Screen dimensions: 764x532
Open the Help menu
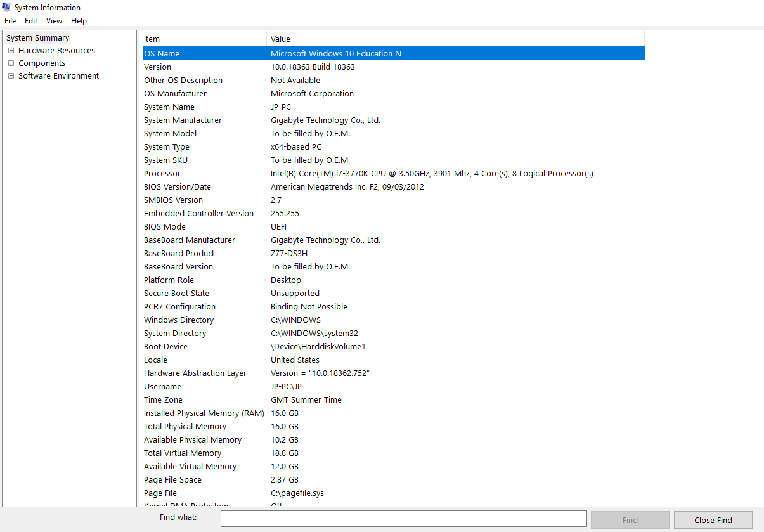(x=79, y=21)
